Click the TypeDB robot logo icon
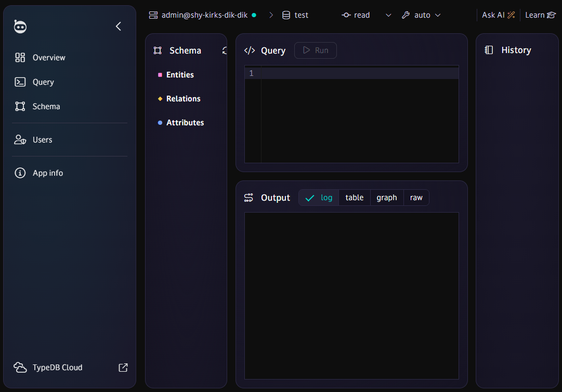 (20, 26)
